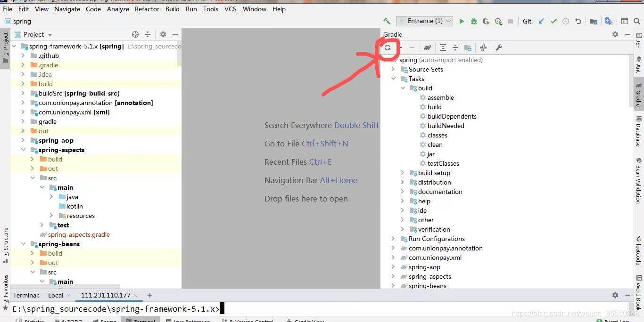This screenshot has height=322, width=644.
Task: Click the profiler run icon next to the stop button
Action: pyautogui.click(x=498, y=21)
